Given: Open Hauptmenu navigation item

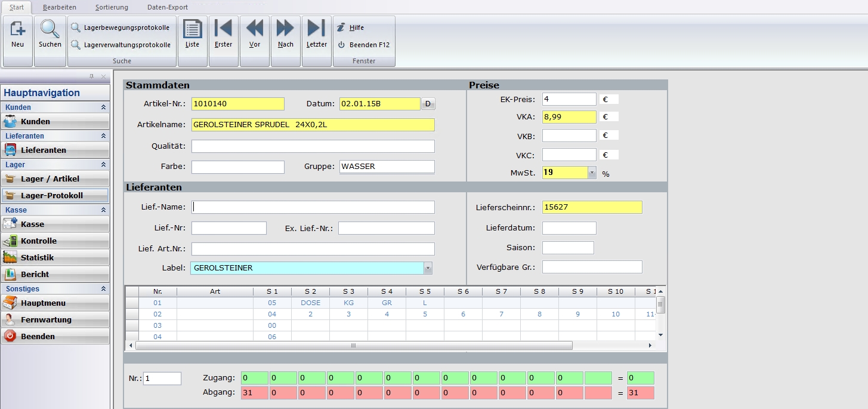Looking at the screenshot, I should coord(55,303).
